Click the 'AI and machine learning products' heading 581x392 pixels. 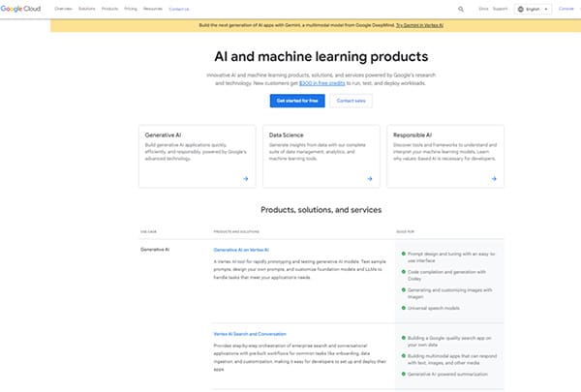(x=321, y=56)
